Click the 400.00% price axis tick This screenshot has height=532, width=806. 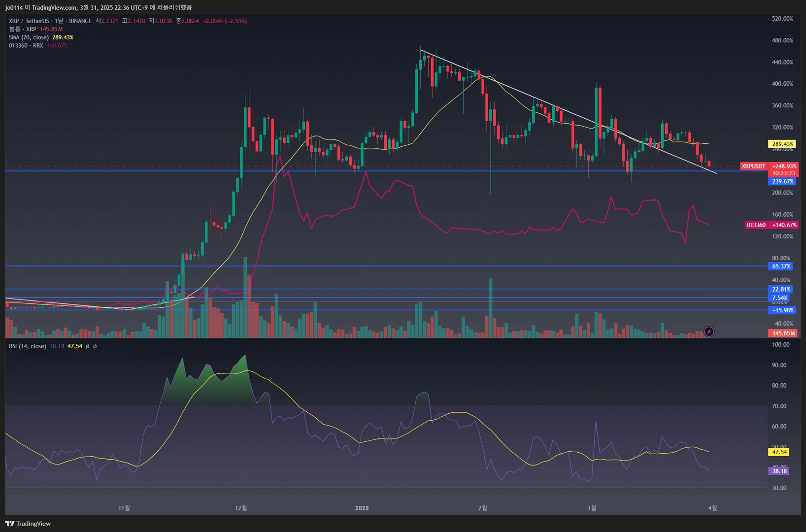point(782,84)
